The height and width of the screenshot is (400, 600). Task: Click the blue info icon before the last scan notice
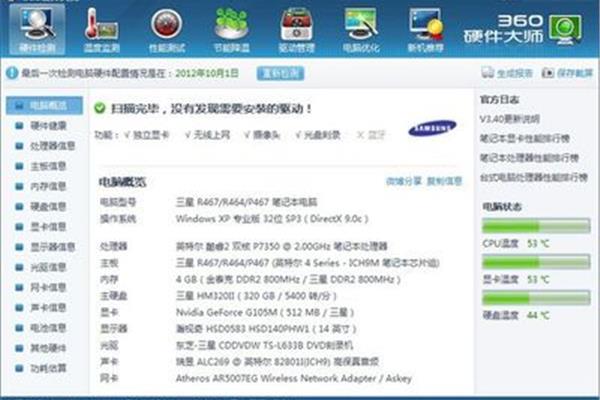12,73
